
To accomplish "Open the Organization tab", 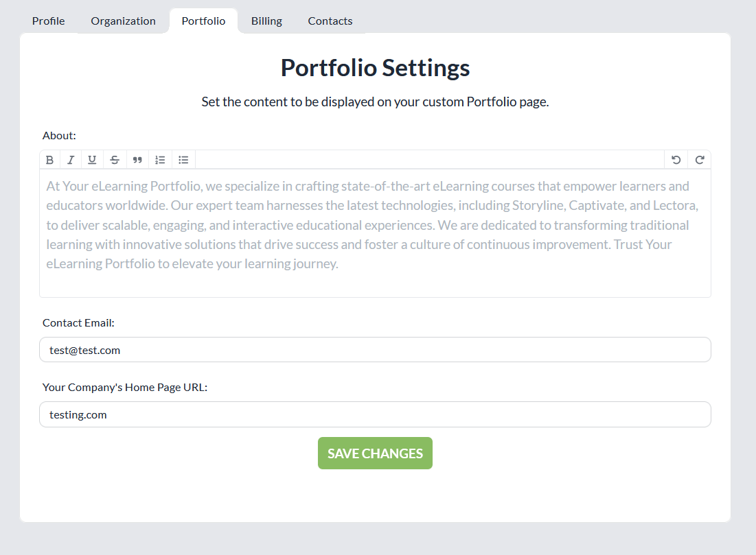I will click(x=123, y=21).
